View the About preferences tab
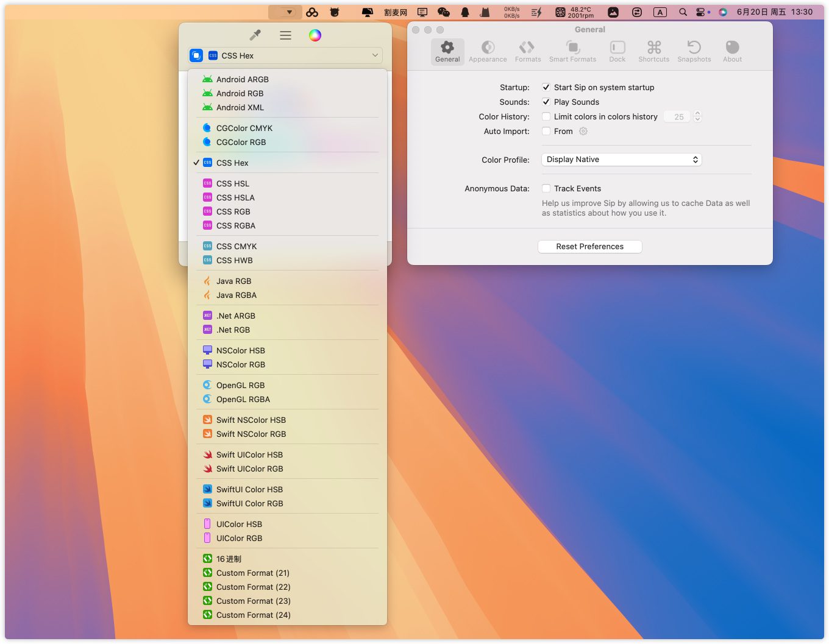Image resolution: width=829 pixels, height=644 pixels. (733, 51)
